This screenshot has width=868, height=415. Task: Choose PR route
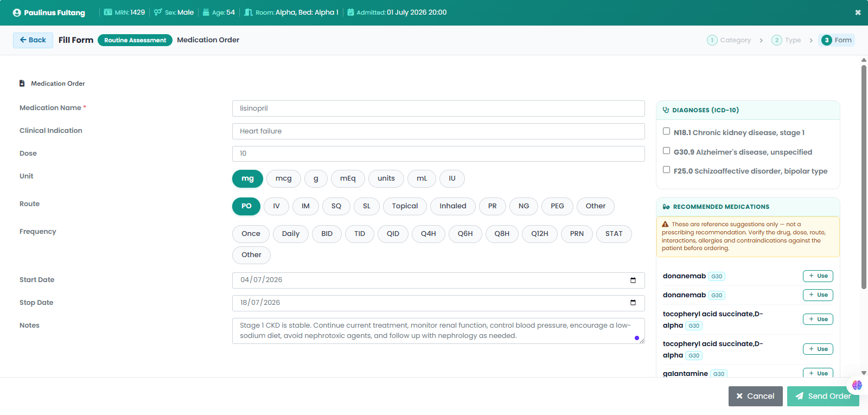493,206
